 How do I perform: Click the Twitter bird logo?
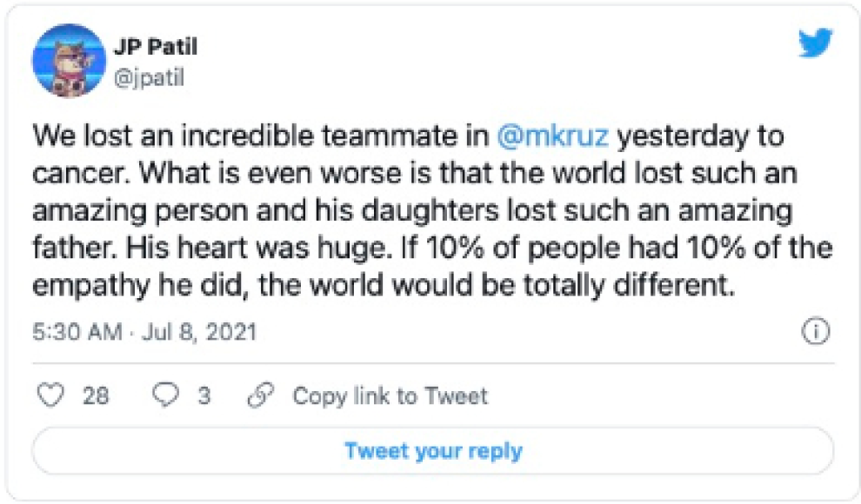[815, 43]
